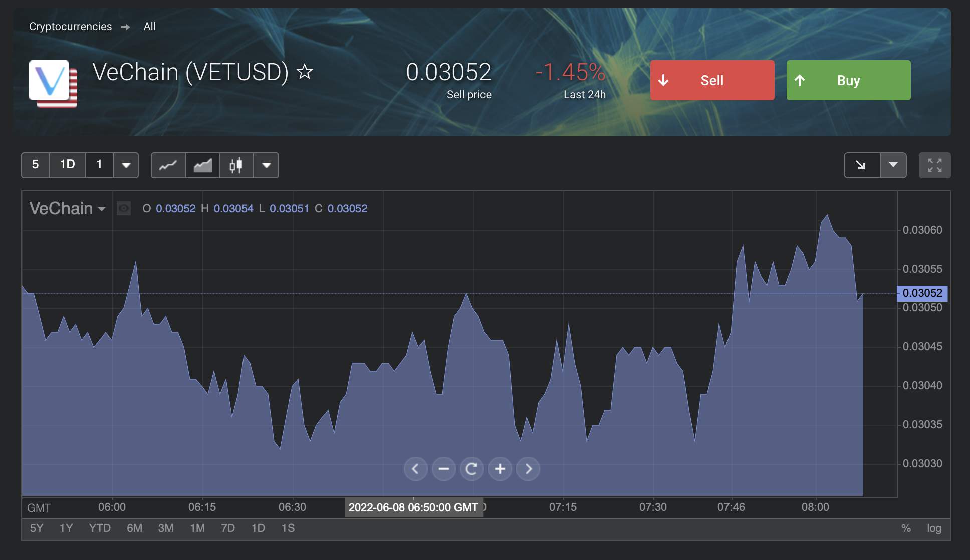Click the -1.45% last 24h change
This screenshot has height=560, width=970.
pos(570,72)
